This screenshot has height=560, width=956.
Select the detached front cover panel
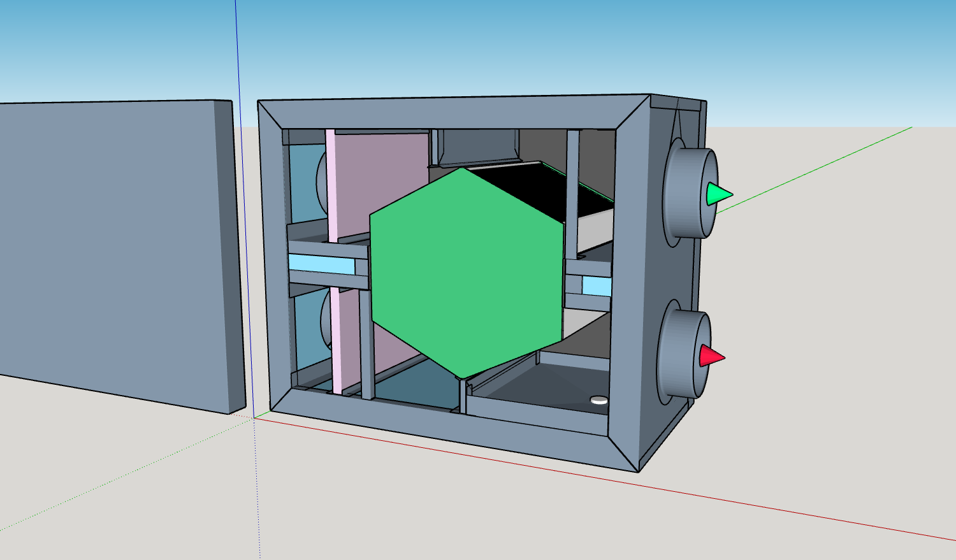click(x=121, y=255)
